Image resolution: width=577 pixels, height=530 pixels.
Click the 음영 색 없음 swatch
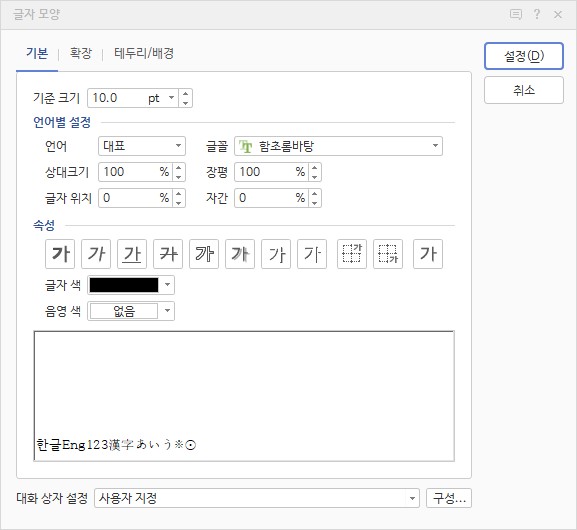(x=124, y=311)
